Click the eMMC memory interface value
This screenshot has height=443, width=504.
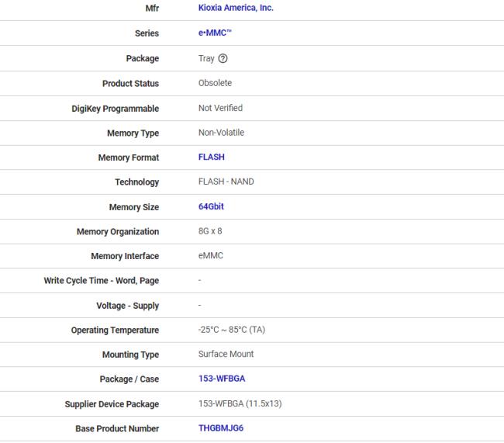(x=211, y=256)
